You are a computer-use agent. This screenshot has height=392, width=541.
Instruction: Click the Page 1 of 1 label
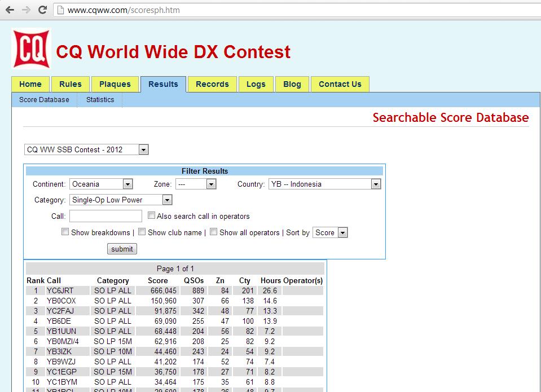pyautogui.click(x=175, y=269)
